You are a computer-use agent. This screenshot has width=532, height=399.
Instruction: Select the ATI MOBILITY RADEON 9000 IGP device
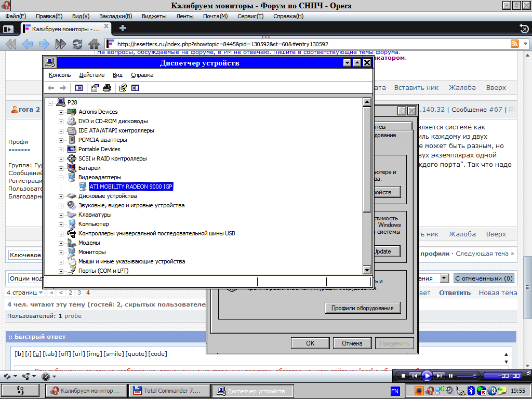131,187
